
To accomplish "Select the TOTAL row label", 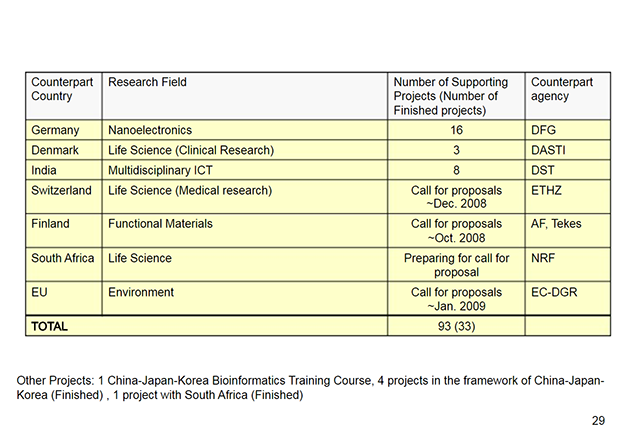I will 50,326.
